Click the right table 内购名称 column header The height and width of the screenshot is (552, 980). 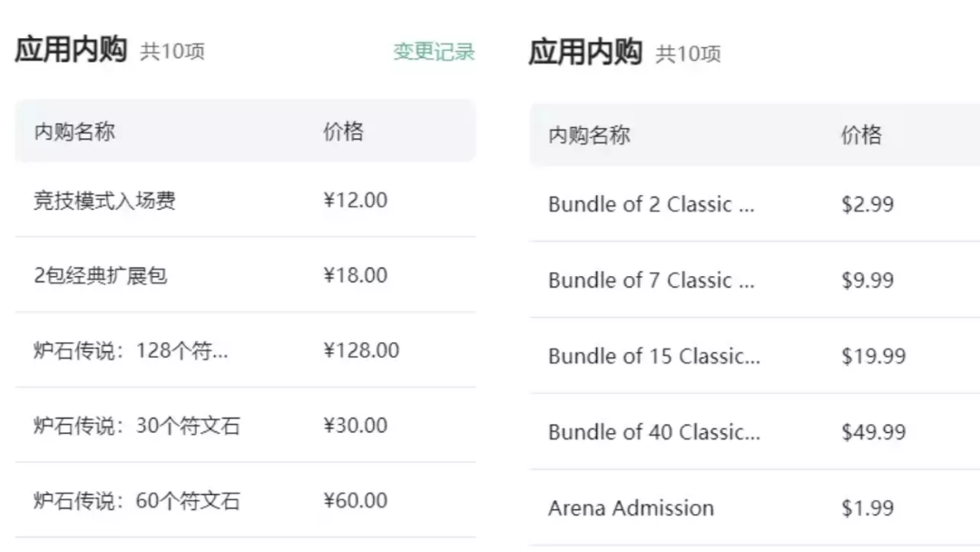[x=590, y=134]
